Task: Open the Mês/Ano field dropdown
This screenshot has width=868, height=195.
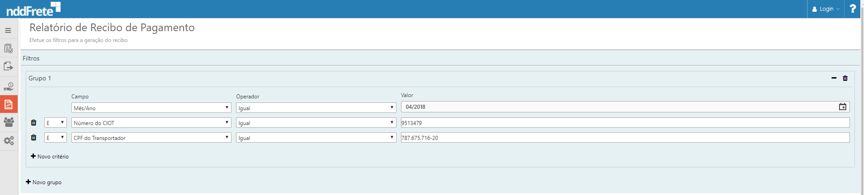Action: (x=151, y=108)
